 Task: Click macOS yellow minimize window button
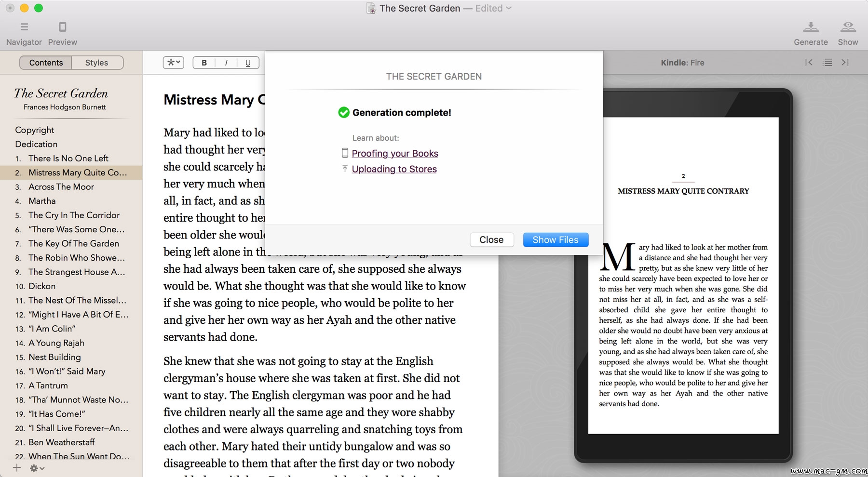(x=24, y=8)
